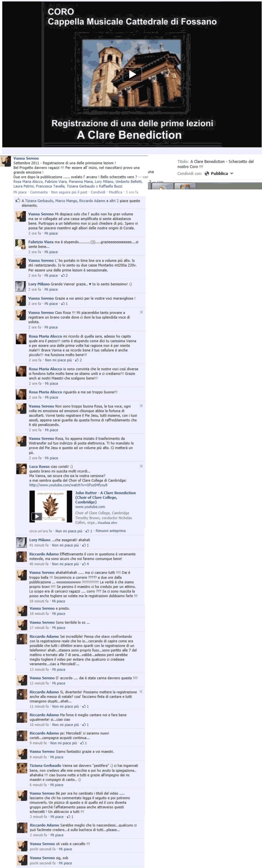Click Modifica on the main post
The image size is (262, 868).
[x=116, y=192]
